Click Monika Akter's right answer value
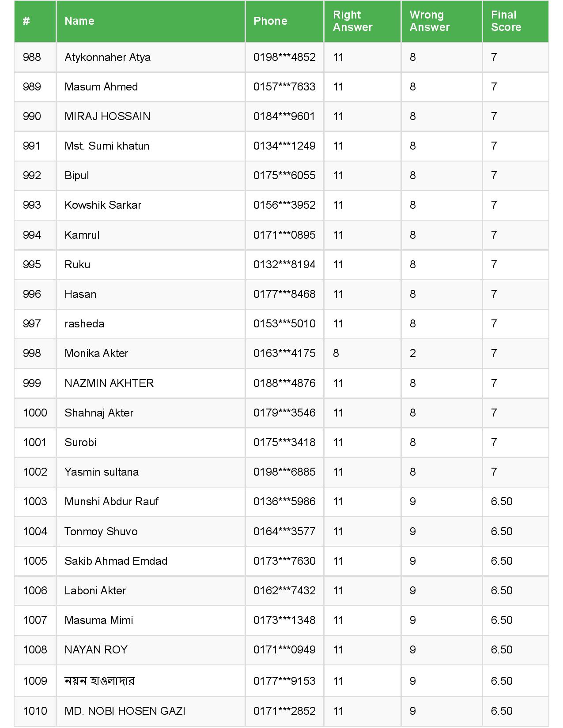 336,353
